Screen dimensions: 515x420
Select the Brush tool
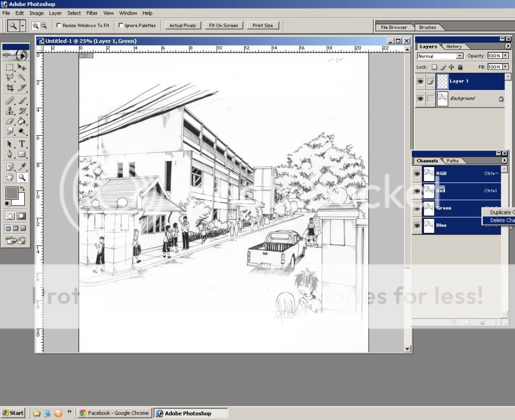[22, 101]
